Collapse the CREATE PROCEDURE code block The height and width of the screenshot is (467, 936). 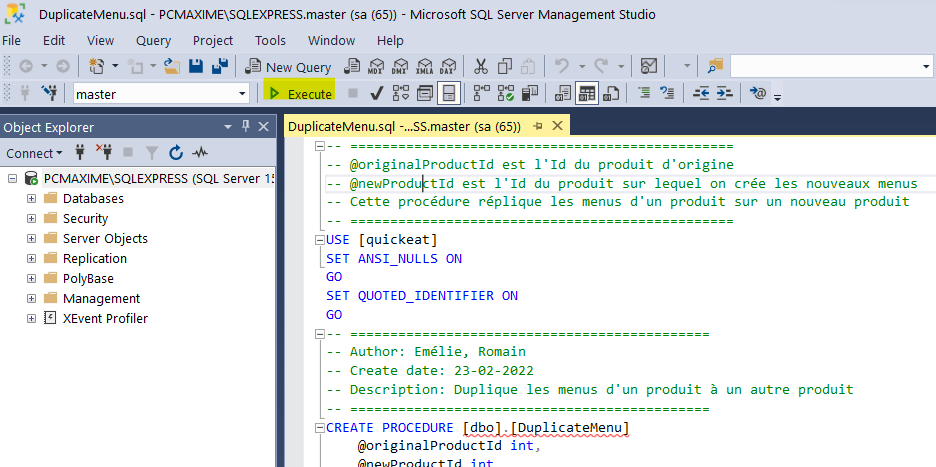(319, 428)
